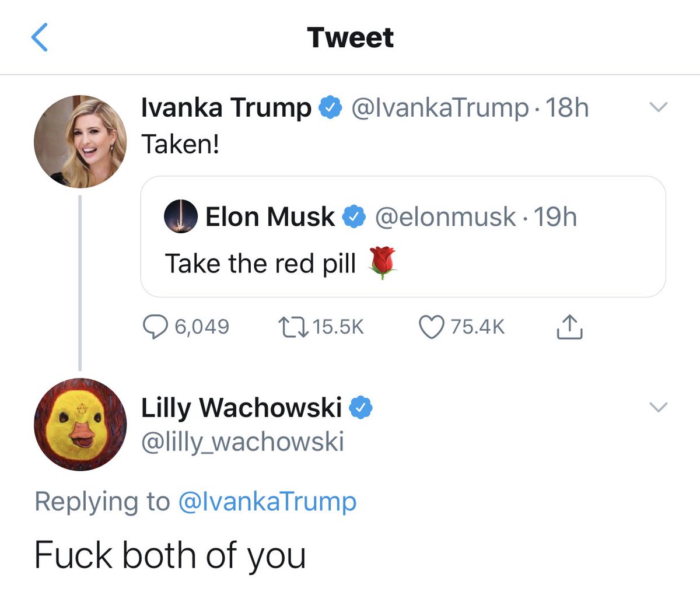This screenshot has height=595, width=700.
Task: Open Ivanka Trump's profile picture
Action: point(80,141)
